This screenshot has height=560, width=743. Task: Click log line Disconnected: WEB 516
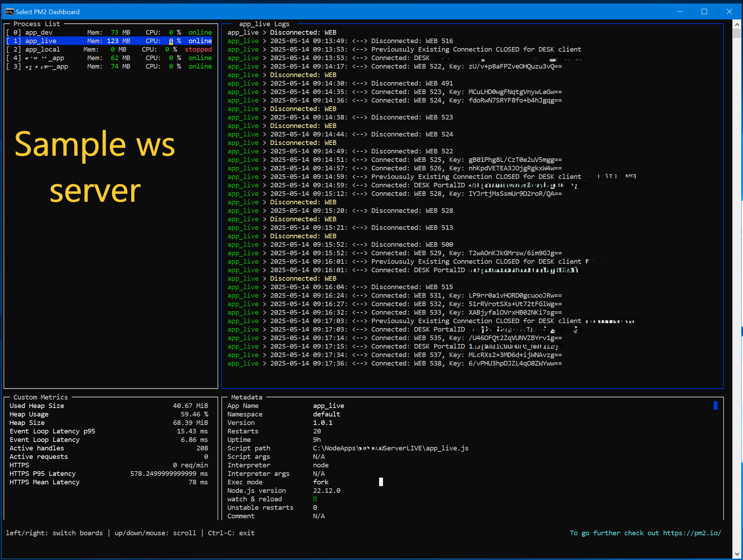tap(340, 41)
